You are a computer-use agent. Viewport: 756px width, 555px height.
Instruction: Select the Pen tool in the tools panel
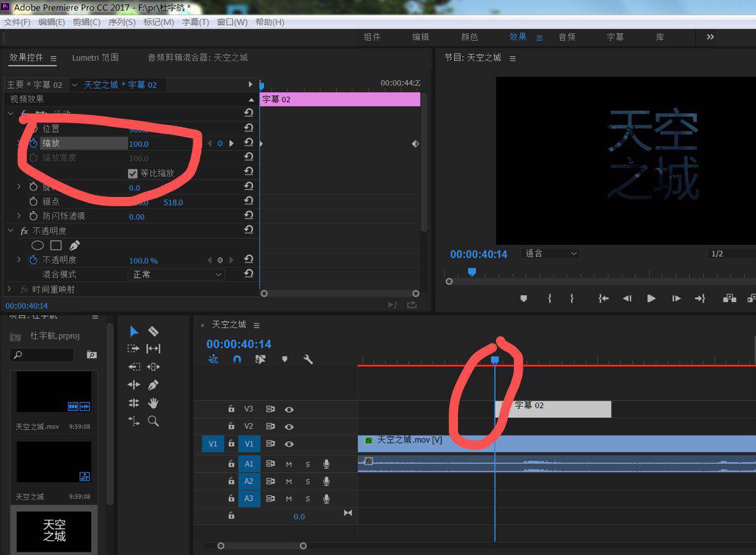point(153,385)
